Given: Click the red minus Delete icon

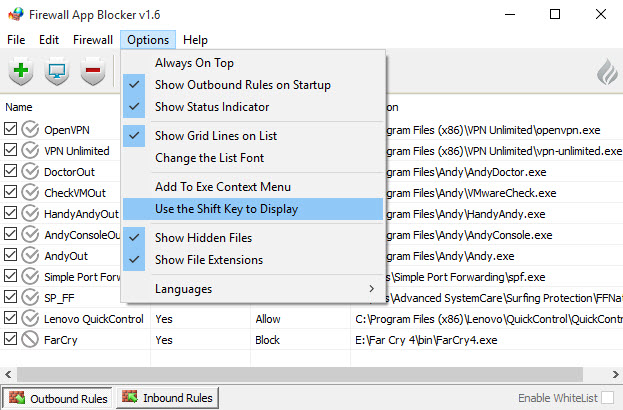Looking at the screenshot, I should click(93, 72).
